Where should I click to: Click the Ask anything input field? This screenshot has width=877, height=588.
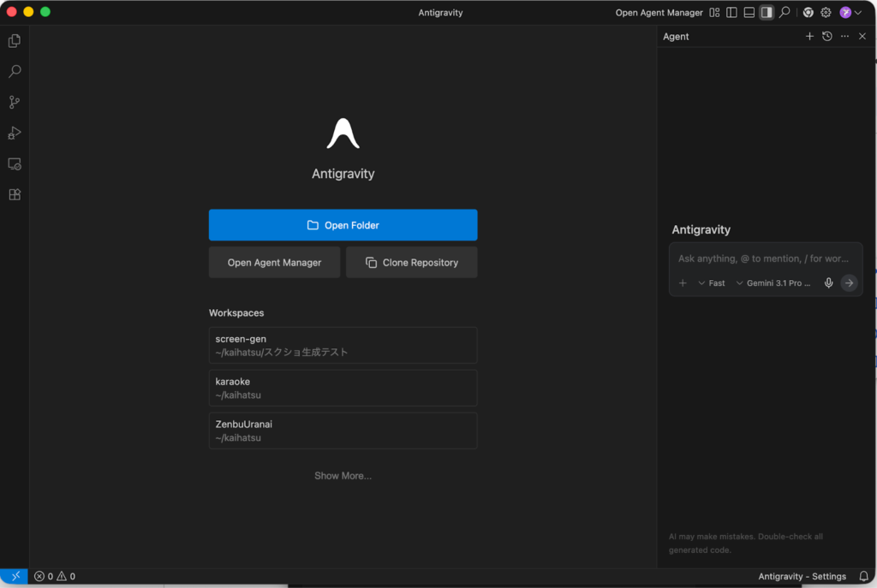764,258
